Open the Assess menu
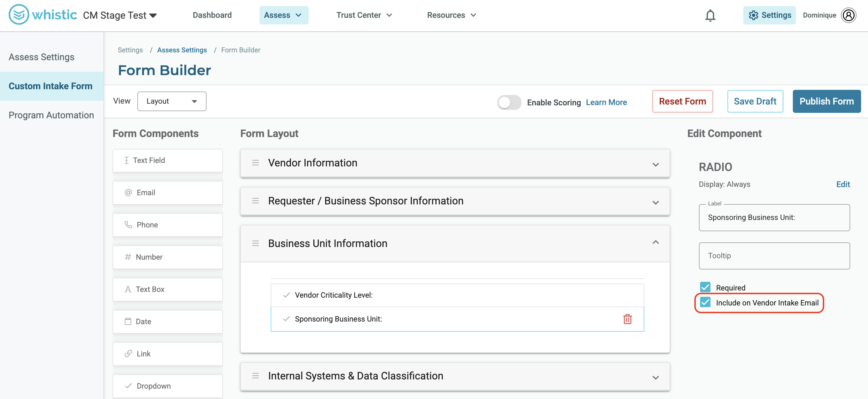Viewport: 868px width, 399px height. click(284, 15)
